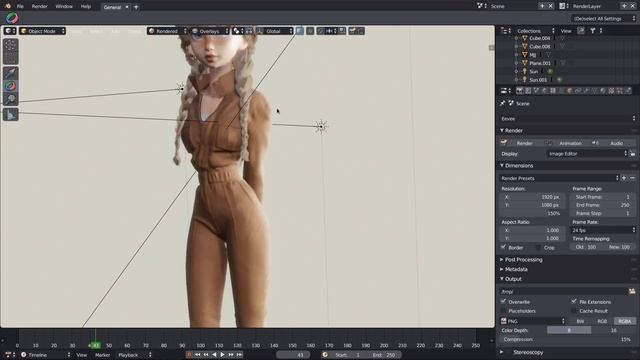Add new scene with plus button
The image size is (640, 360).
click(542, 6)
